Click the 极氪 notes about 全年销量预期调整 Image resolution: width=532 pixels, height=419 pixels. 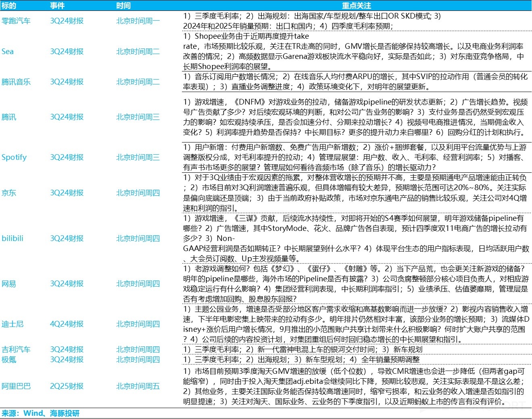pos(301,360)
